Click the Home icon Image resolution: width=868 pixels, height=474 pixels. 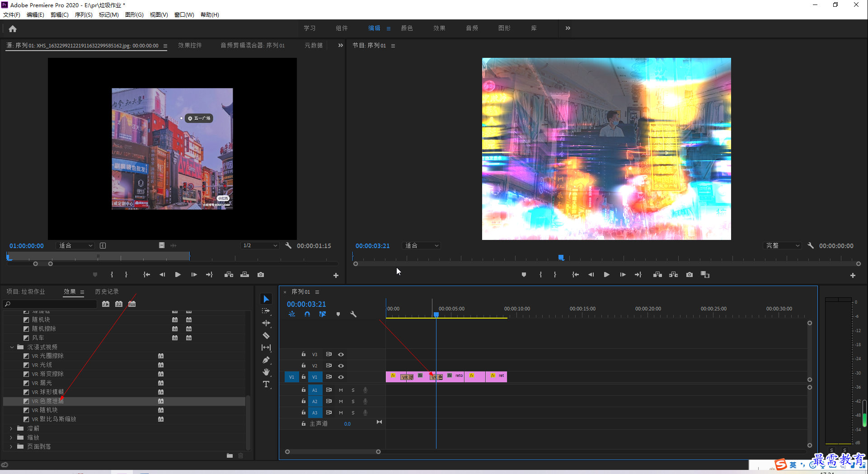coord(13,29)
